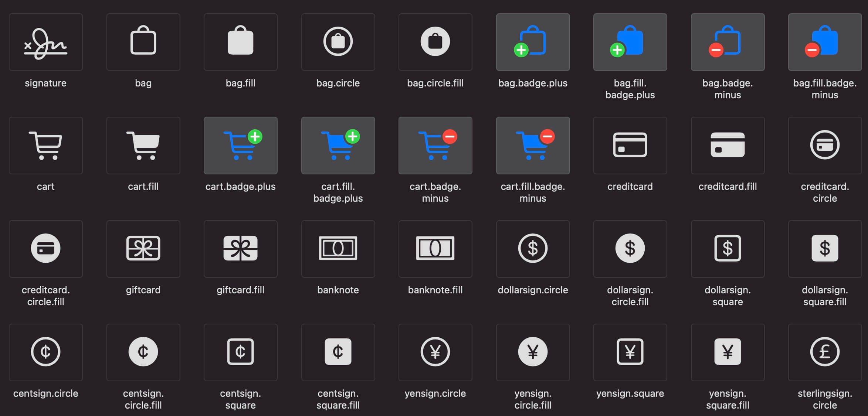Click the bag.circle symbol
Image resolution: width=868 pixels, height=416 pixels.
(x=338, y=42)
